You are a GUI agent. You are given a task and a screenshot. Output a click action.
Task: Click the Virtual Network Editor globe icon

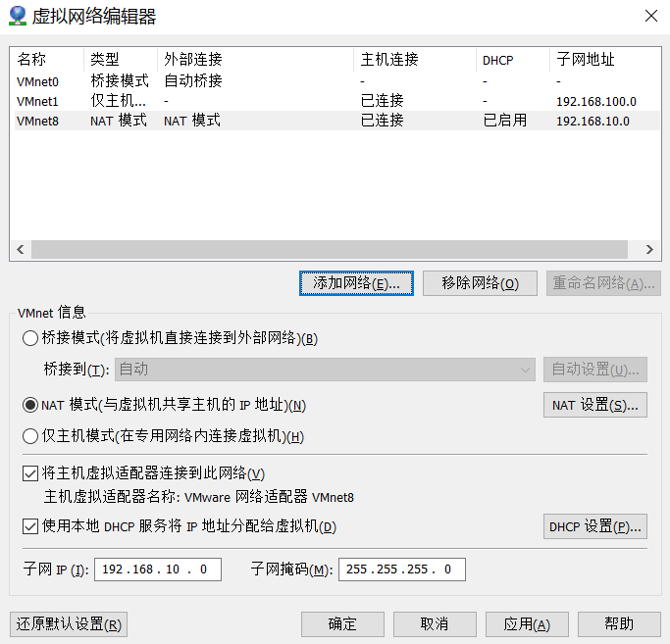pyautogui.click(x=18, y=17)
